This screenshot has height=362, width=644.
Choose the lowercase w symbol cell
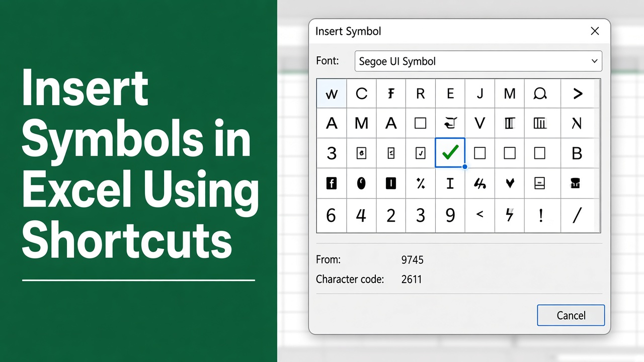[332, 94]
